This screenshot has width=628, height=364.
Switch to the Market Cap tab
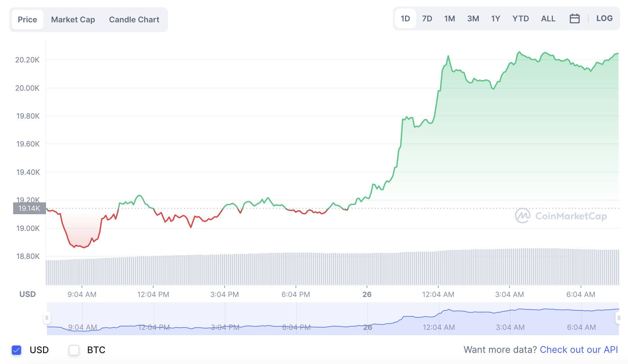click(73, 20)
